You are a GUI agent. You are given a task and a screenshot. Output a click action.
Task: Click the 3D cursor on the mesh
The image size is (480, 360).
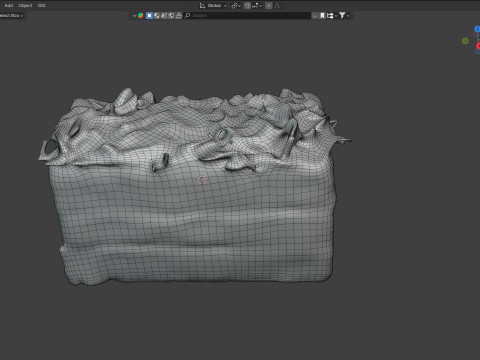click(202, 181)
